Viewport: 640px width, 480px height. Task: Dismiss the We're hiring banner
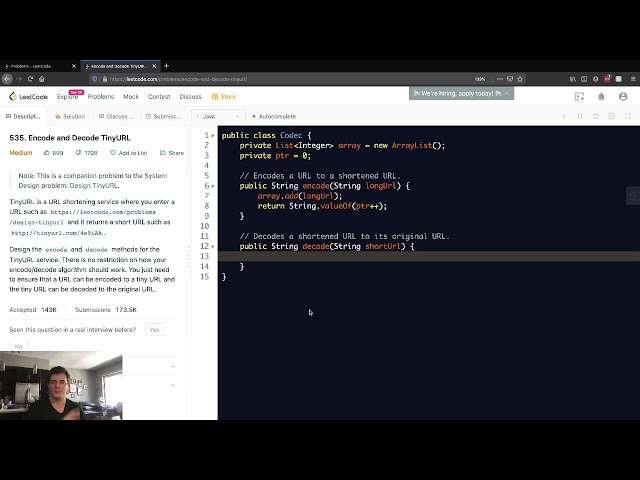(507, 93)
